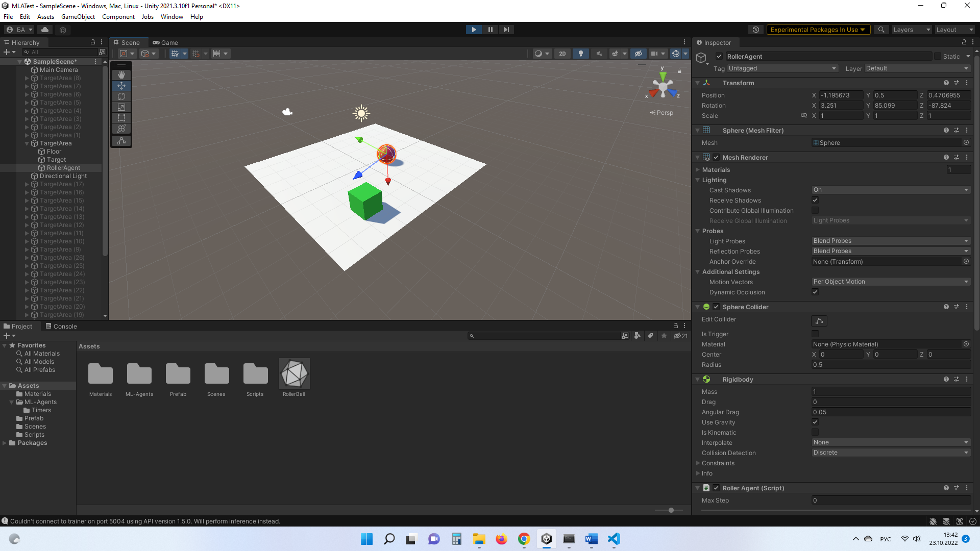Toggle 2D scene view mode
The height and width of the screenshot is (551, 980).
click(x=562, y=54)
